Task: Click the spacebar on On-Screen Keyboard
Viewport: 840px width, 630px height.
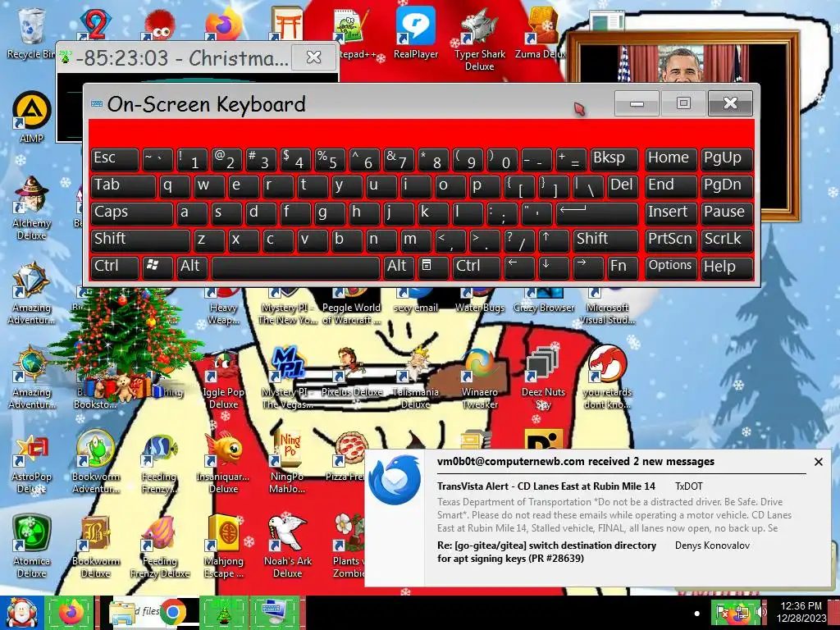Action: (295, 267)
